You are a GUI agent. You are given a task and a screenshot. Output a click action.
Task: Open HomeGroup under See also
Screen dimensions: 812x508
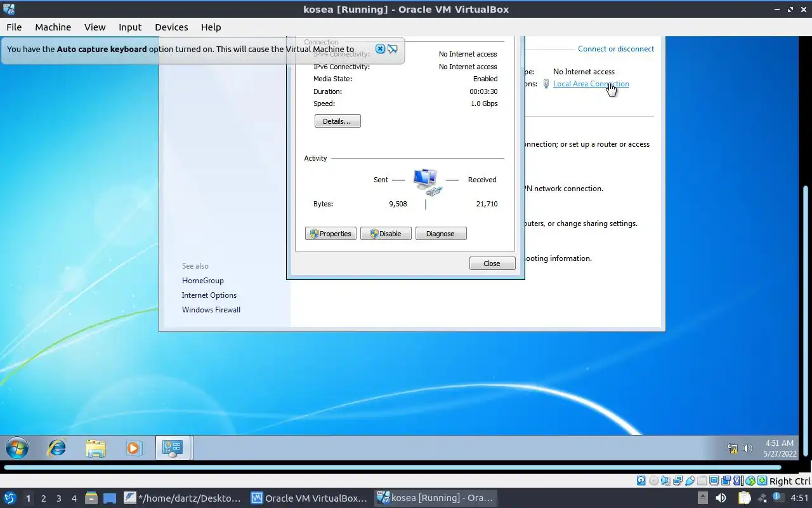(203, 281)
